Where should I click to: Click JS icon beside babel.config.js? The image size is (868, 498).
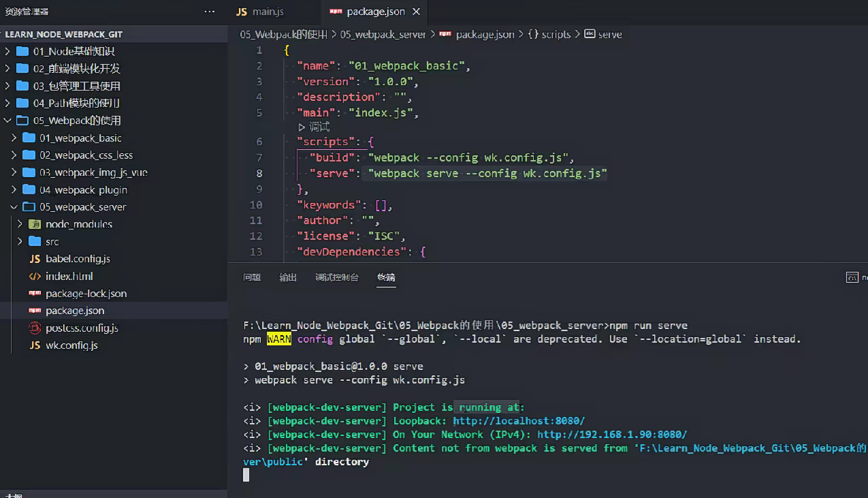click(x=35, y=259)
